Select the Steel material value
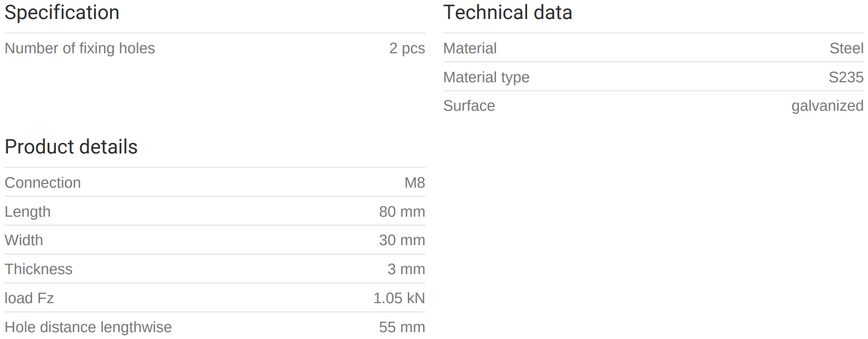 click(846, 49)
